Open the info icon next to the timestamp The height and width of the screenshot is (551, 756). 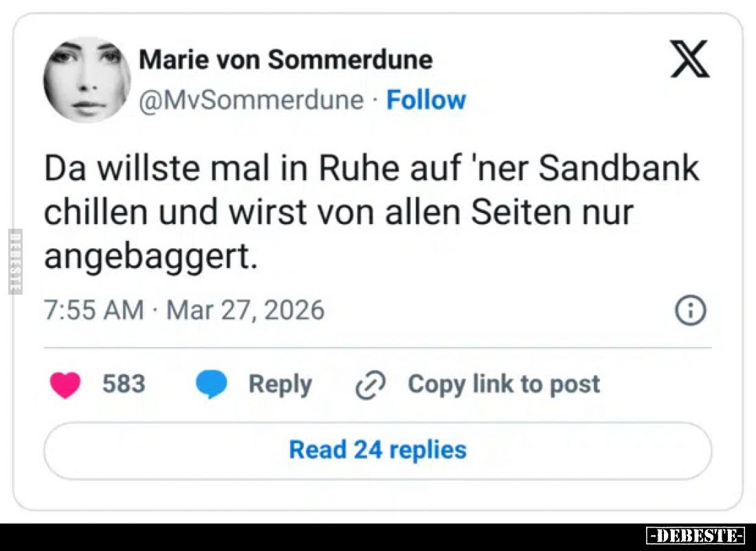point(689,310)
